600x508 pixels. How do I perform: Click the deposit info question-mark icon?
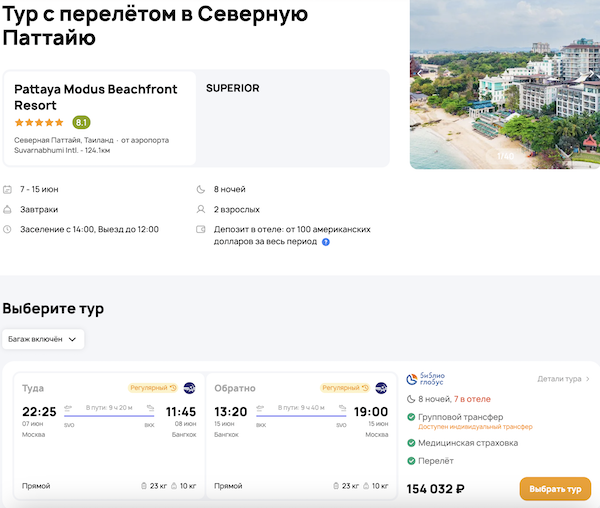click(x=326, y=242)
